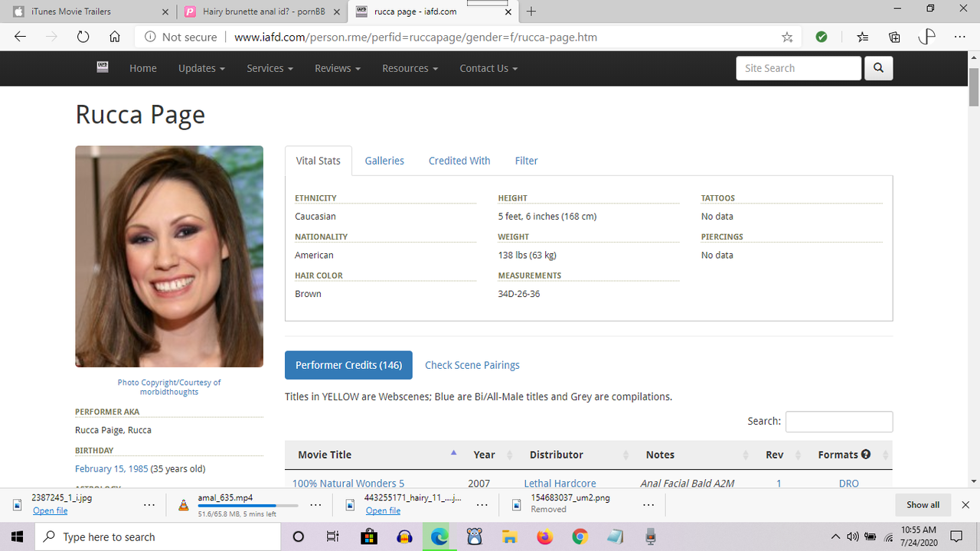Click the February 15, 1985 birthday link
The image size is (980, 551).
pyautogui.click(x=111, y=468)
